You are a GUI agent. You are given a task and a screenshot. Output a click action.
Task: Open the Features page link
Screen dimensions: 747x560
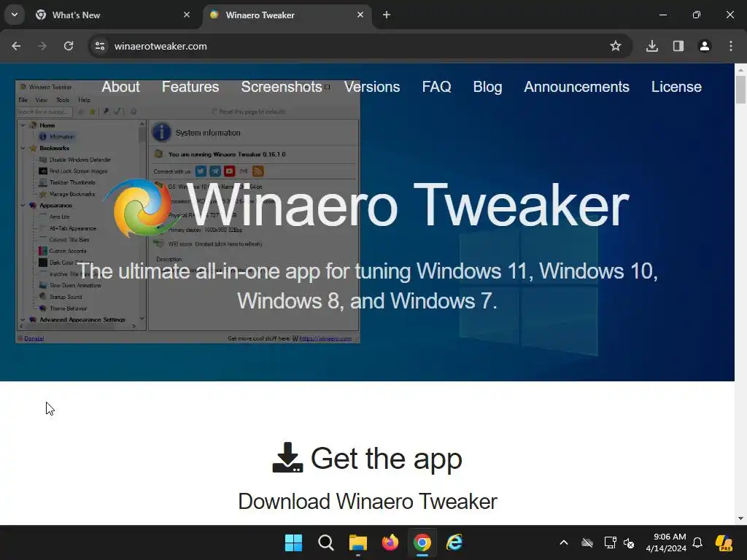[190, 87]
